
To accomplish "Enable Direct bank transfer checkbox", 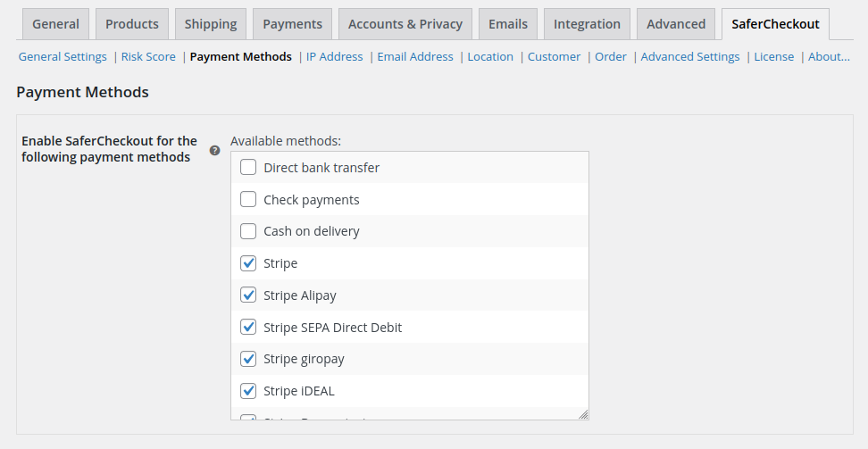I will pyautogui.click(x=248, y=167).
